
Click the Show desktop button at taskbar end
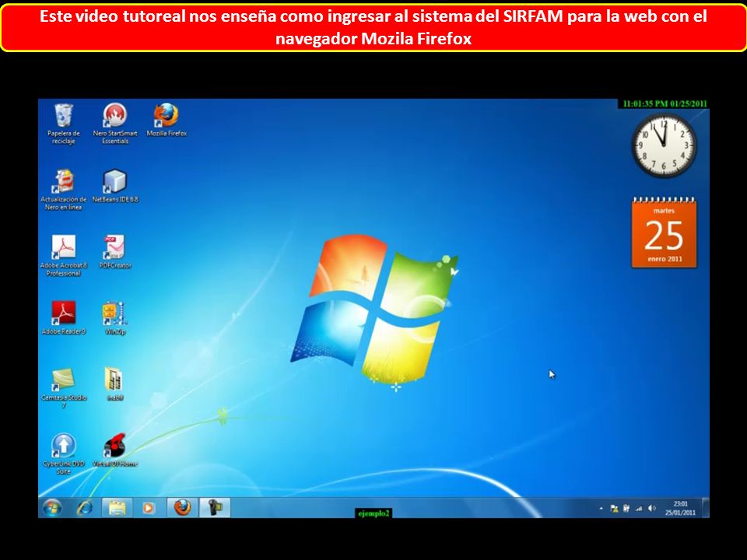tap(706, 508)
